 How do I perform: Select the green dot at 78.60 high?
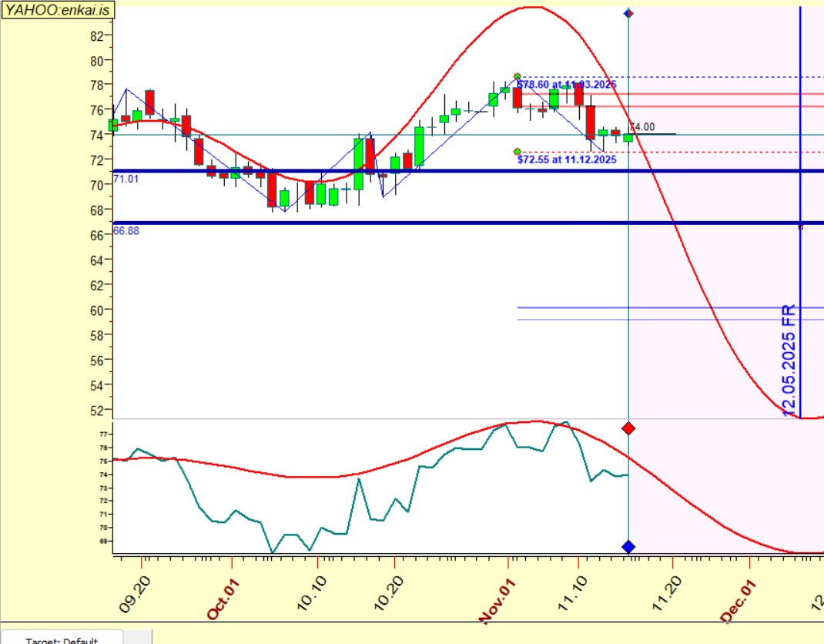(x=517, y=77)
